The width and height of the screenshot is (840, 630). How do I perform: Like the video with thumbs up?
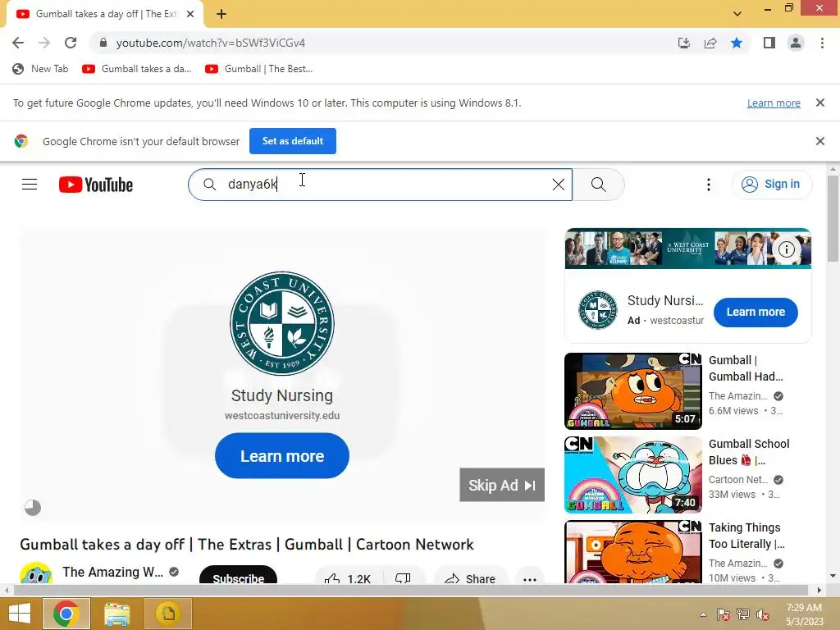click(347, 577)
